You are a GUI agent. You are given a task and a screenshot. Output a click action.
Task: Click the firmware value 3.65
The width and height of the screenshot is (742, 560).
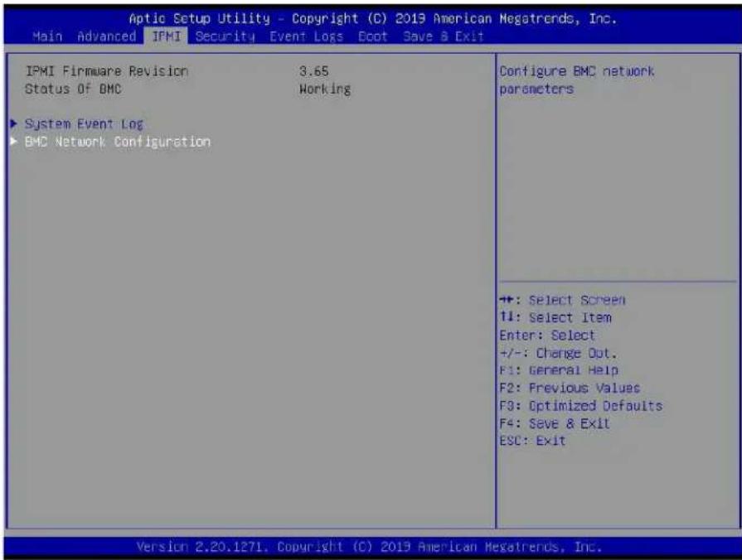click(313, 71)
